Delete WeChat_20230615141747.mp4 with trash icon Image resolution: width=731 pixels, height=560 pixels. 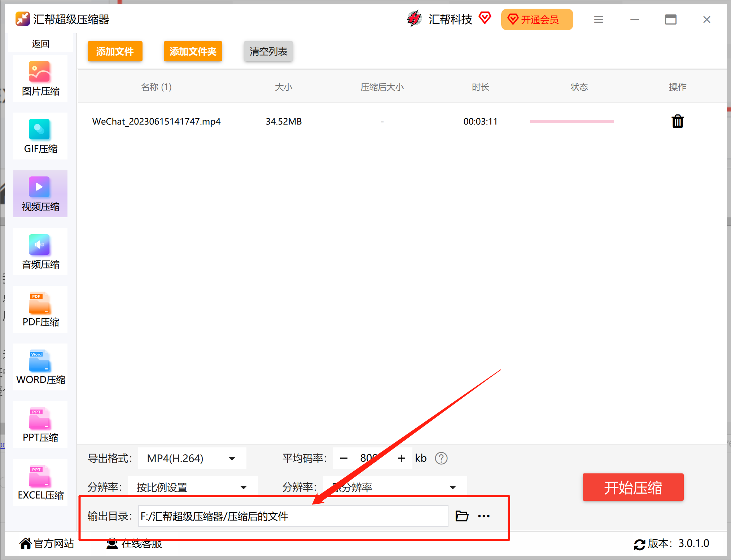click(x=678, y=121)
